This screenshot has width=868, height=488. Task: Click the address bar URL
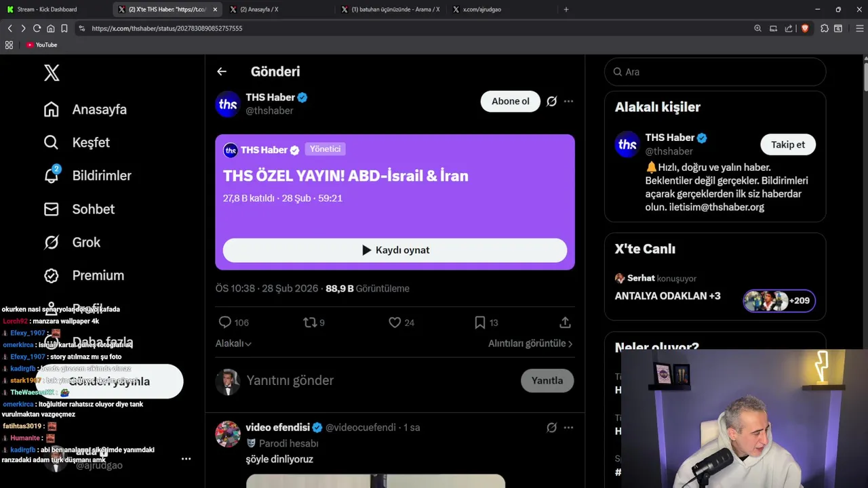point(167,28)
